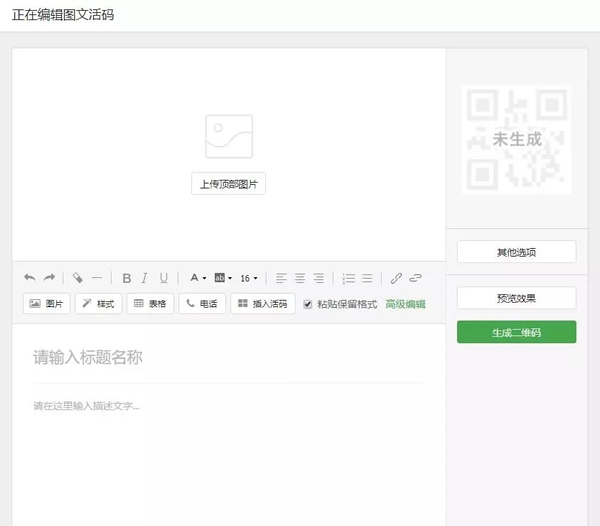600x526 pixels.
Task: Expand the font size 16 dropdown
Action: (x=249, y=278)
